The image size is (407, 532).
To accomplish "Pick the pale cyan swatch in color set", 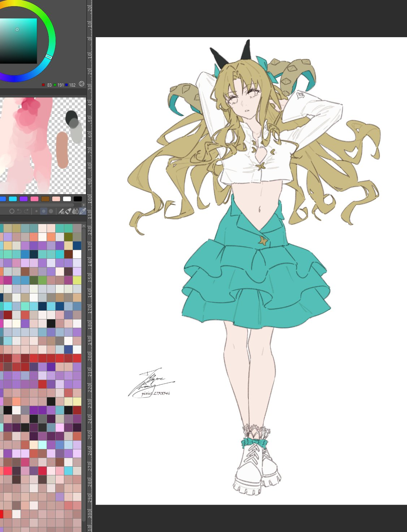I will pyautogui.click(x=42, y=445).
